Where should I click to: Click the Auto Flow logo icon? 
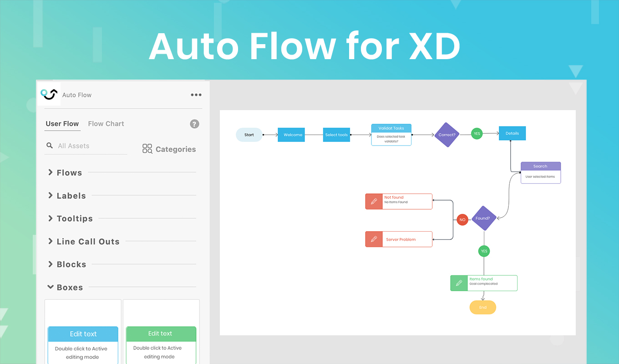tap(49, 94)
